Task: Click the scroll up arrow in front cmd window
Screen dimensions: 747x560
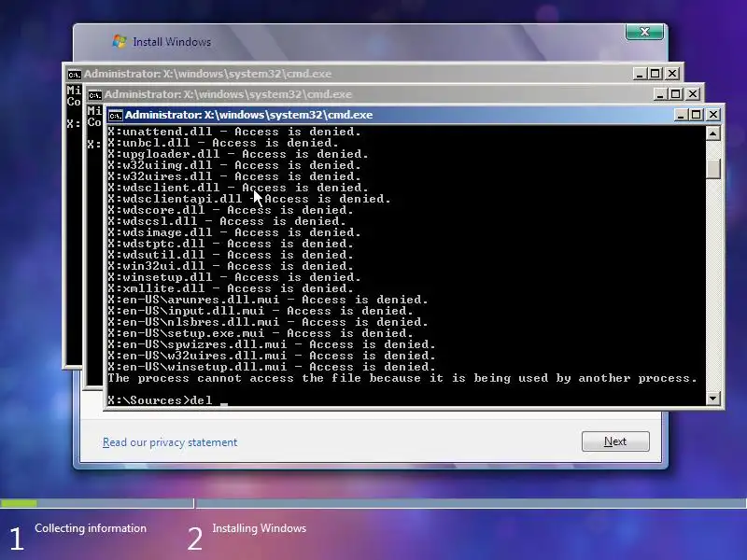Action: click(x=713, y=133)
